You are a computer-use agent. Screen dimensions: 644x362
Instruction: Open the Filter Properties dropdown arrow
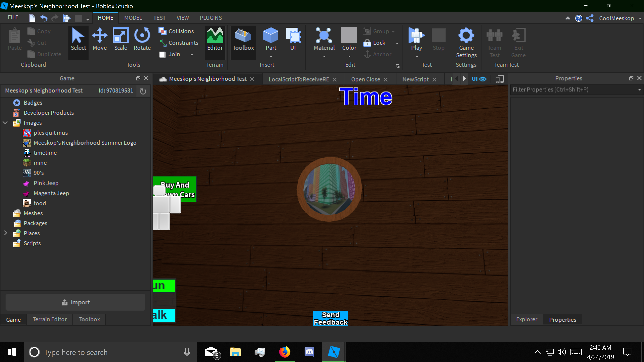(639, 90)
